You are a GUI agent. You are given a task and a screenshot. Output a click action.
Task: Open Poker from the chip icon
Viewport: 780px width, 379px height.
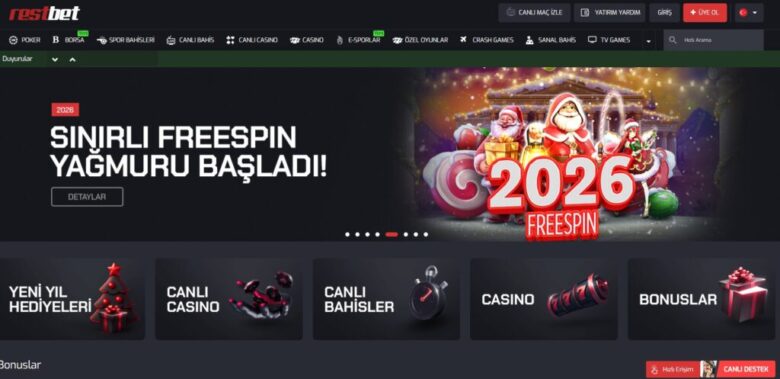[13, 40]
